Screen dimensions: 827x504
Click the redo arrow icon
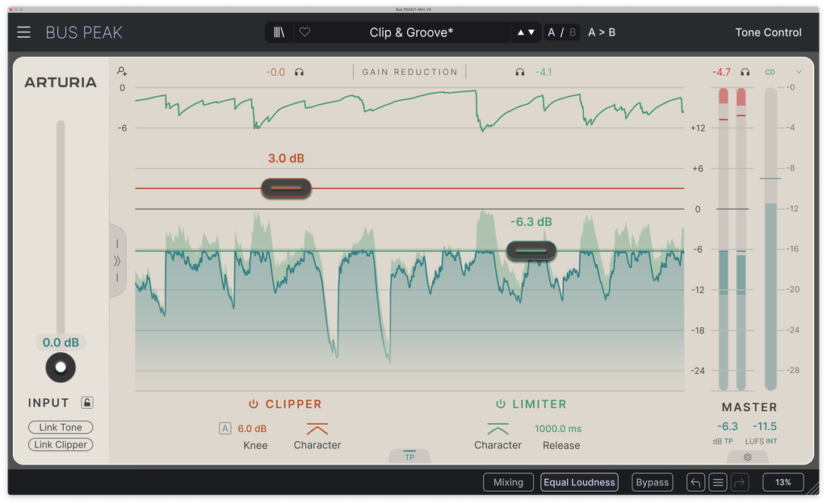point(740,482)
